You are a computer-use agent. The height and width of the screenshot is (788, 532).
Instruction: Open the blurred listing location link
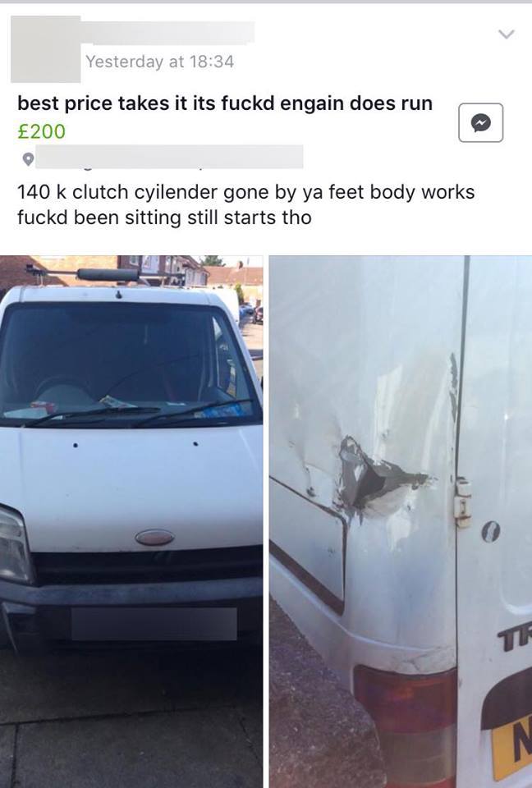[169, 157]
